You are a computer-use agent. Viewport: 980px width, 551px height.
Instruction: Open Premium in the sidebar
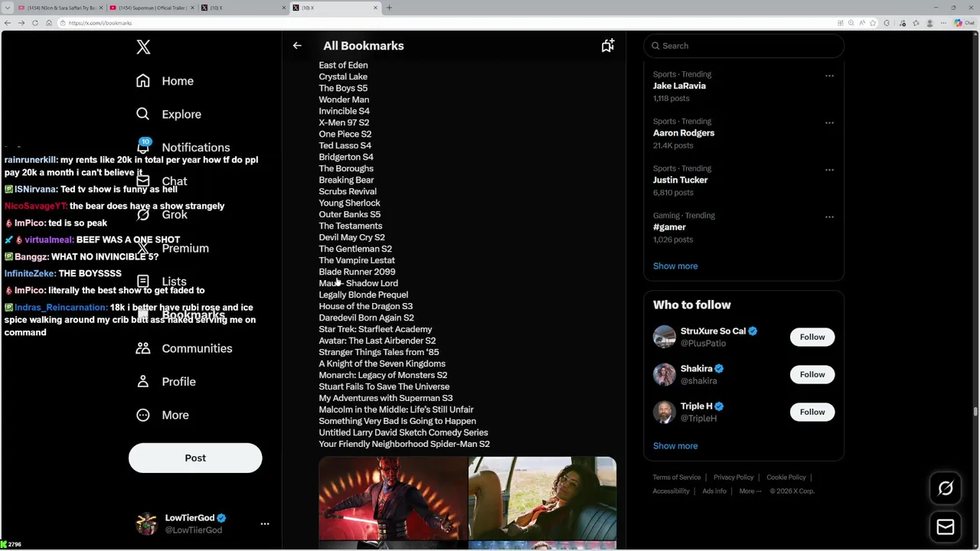[171, 248]
